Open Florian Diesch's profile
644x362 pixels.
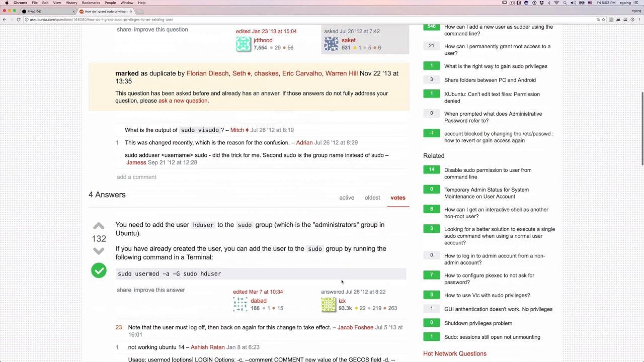[207, 73]
